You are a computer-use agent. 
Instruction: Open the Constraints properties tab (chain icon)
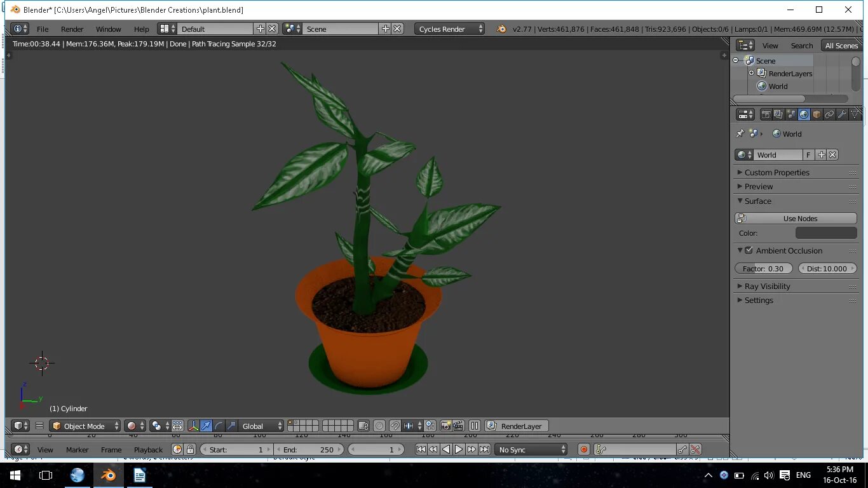(829, 114)
